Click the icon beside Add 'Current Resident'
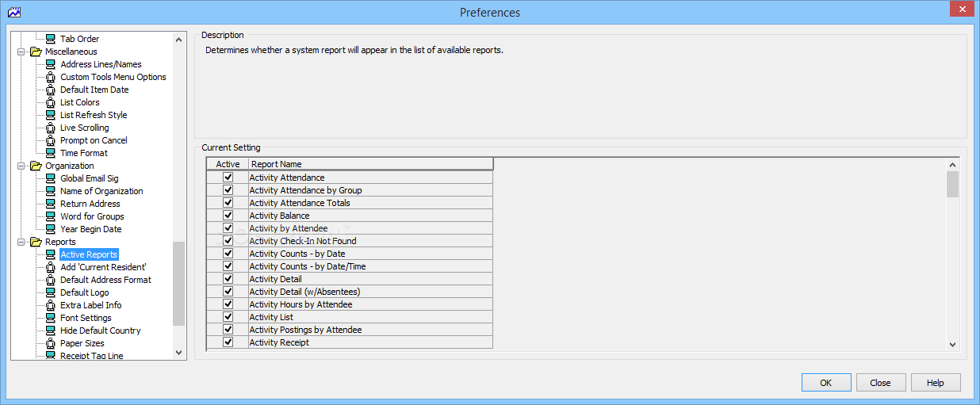The image size is (980, 405). (x=51, y=267)
